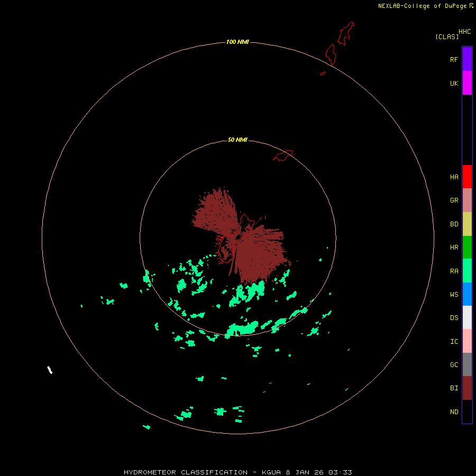476x476 pixels.
Task: Click the RF purple legend swatch
Action: tap(467, 59)
